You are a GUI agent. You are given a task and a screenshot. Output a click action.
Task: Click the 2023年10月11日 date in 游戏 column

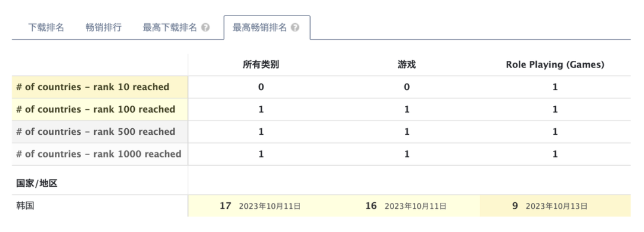point(415,206)
